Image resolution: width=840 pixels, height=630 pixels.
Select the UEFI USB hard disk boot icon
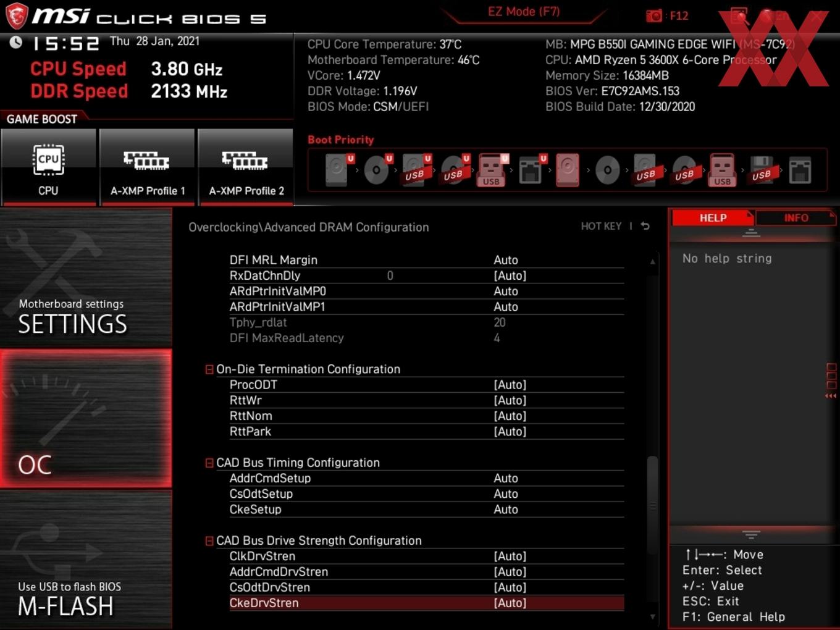tap(416, 170)
